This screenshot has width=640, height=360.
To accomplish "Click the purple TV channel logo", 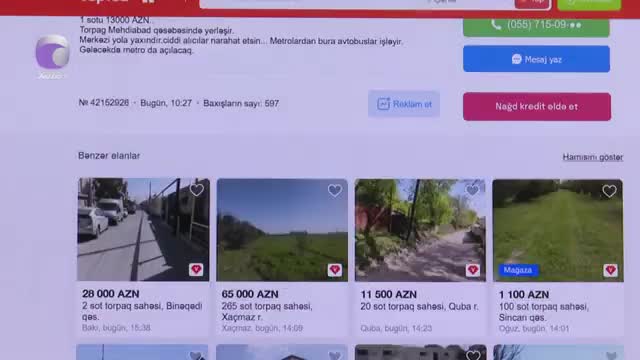I will 52,52.
